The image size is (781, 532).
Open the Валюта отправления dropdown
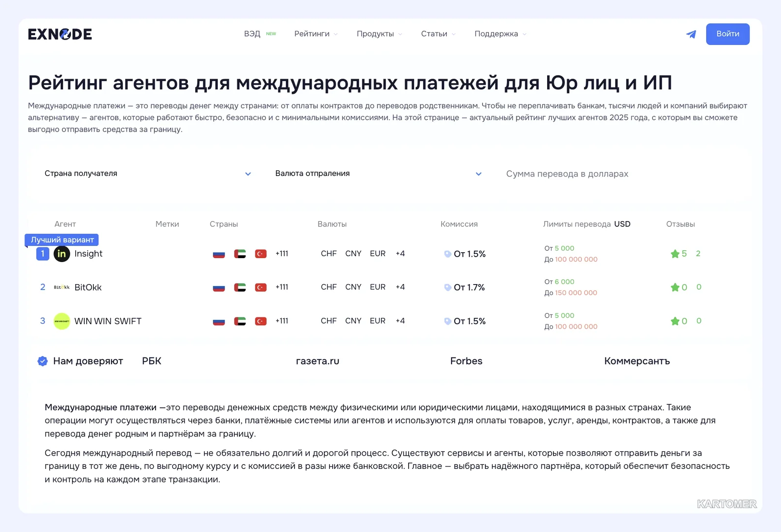378,174
